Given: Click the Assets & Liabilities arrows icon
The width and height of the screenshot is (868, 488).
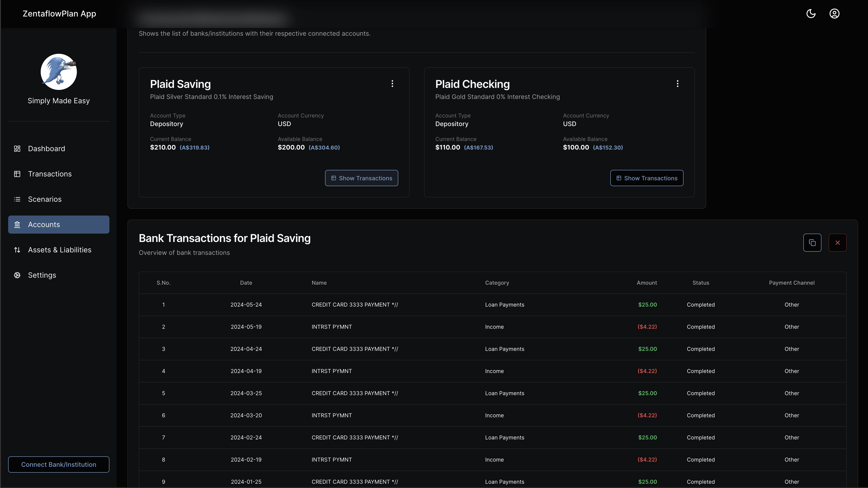Looking at the screenshot, I should tap(17, 250).
